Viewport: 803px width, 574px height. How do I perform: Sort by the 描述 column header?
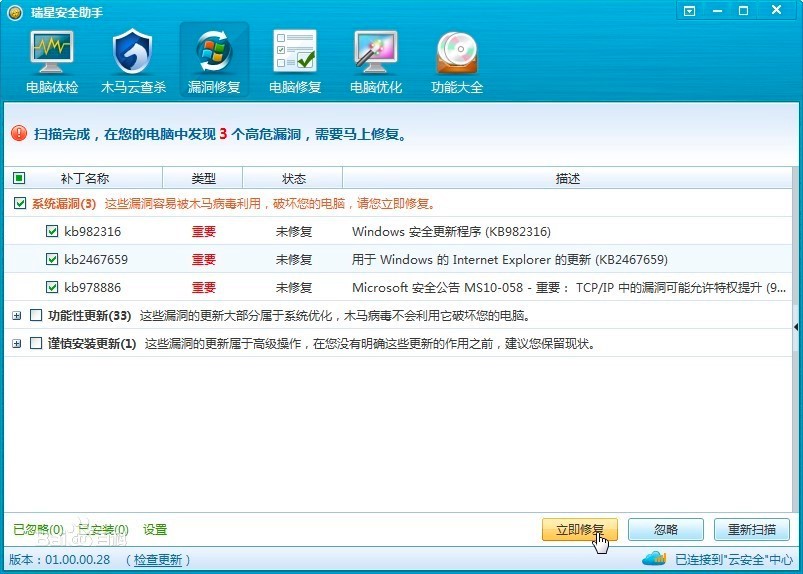(x=567, y=178)
